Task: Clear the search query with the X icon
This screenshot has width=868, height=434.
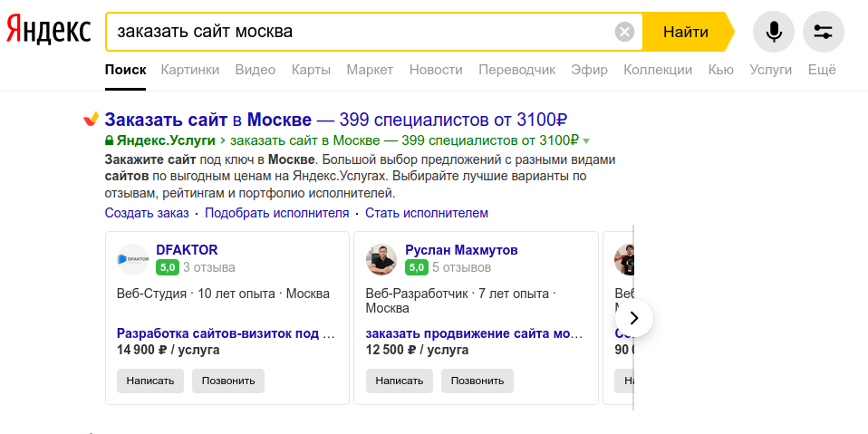Action: (624, 32)
